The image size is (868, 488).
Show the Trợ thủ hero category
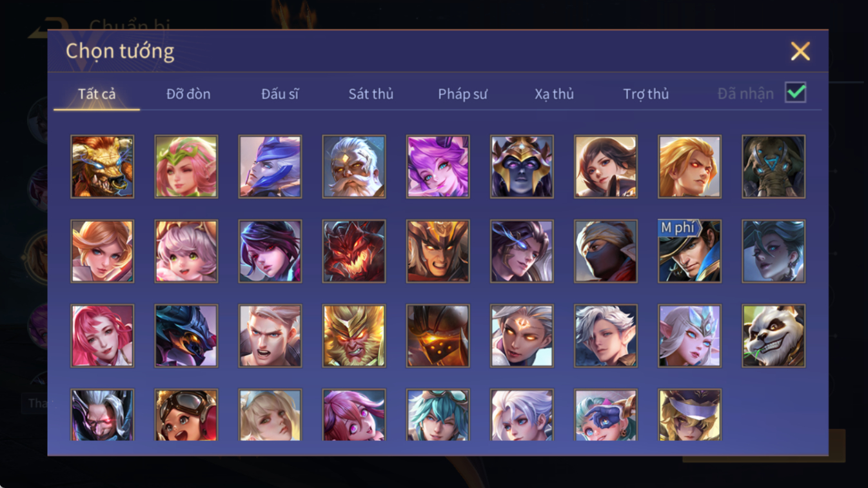point(646,94)
